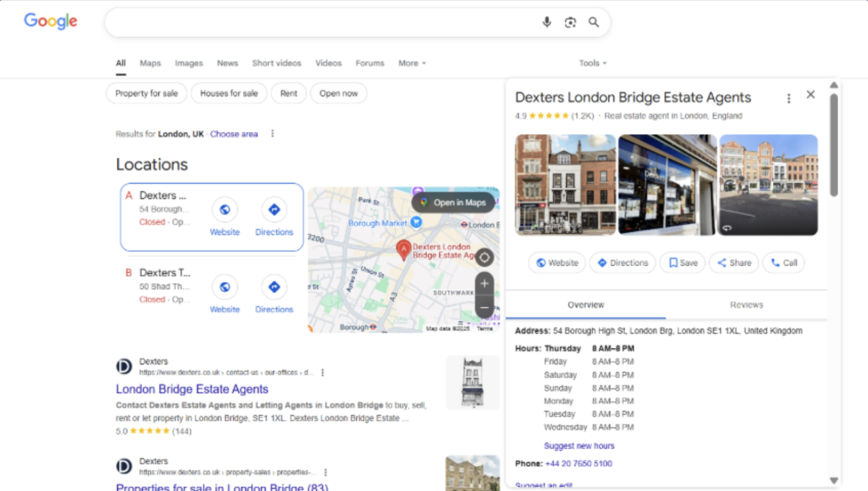Call Dexters via Call button
Image resolution: width=868 pixels, height=491 pixels.
(784, 263)
